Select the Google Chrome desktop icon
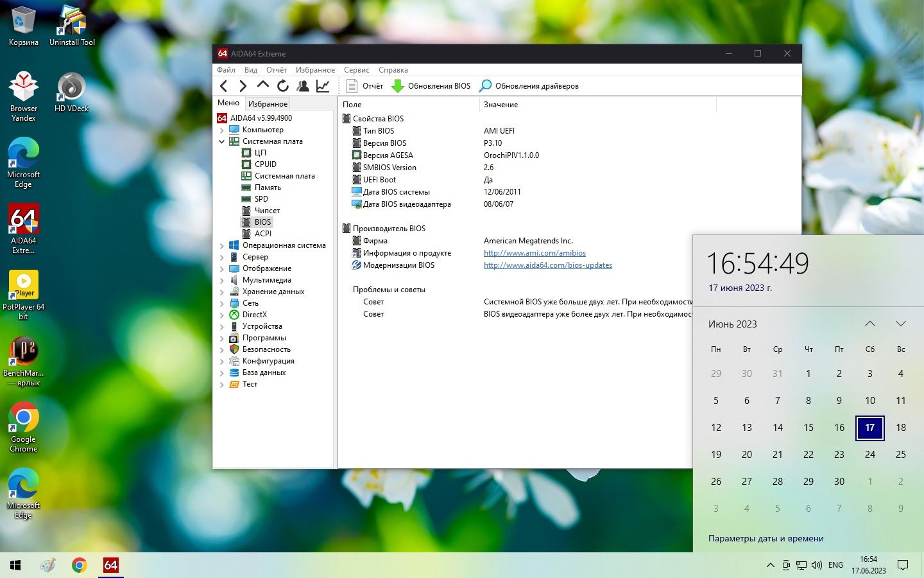 (24, 428)
